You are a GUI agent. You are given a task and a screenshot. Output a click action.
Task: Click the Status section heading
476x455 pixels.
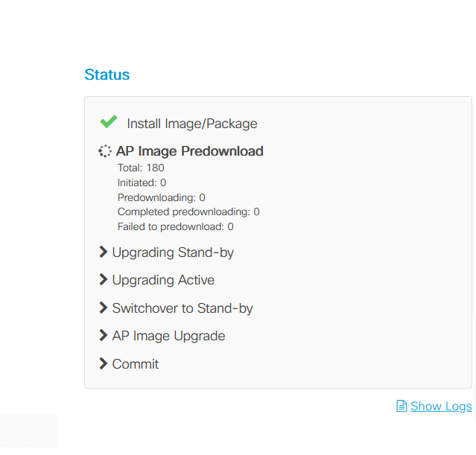[x=107, y=74]
